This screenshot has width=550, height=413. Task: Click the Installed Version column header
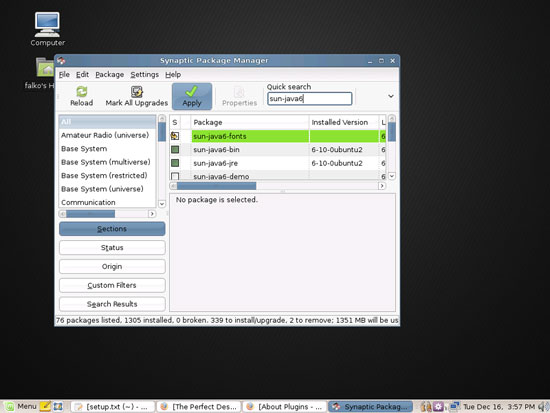344,122
